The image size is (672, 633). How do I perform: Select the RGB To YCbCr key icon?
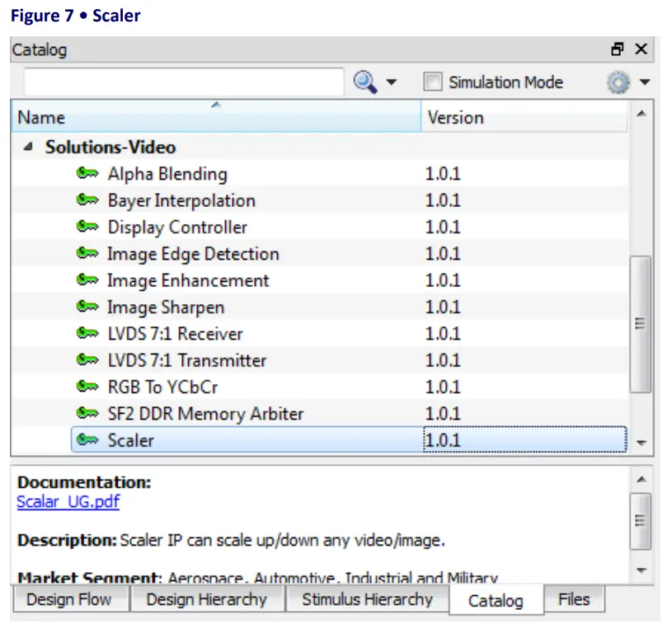(88, 387)
